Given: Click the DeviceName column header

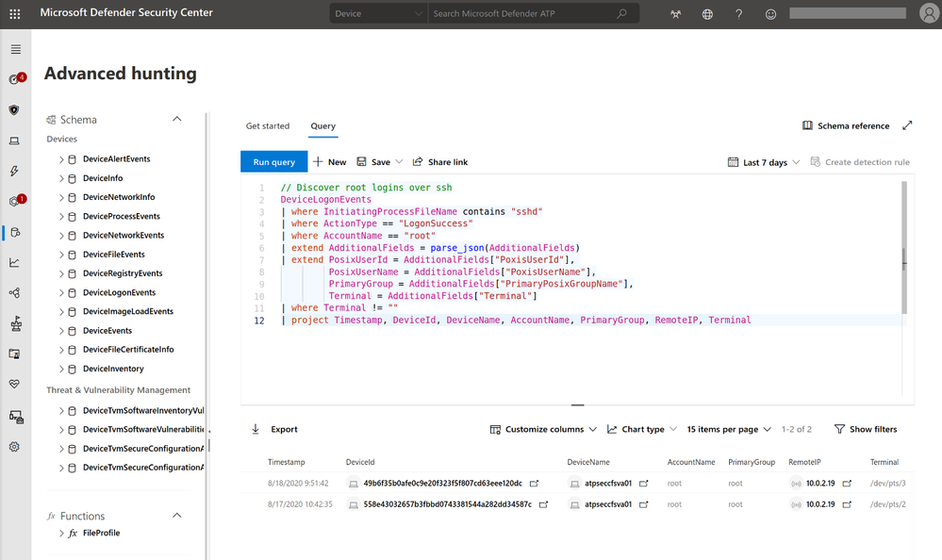Looking at the screenshot, I should 588,462.
